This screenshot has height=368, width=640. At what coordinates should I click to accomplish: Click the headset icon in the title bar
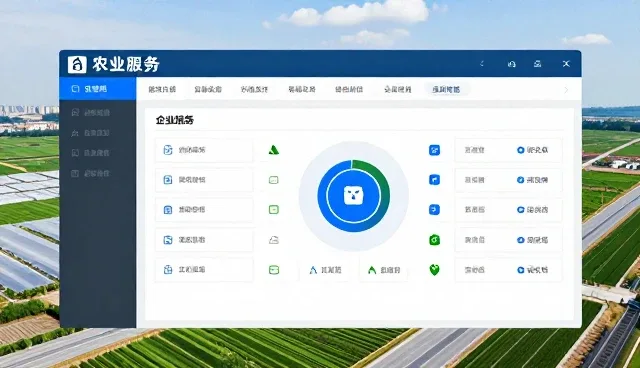[511, 64]
